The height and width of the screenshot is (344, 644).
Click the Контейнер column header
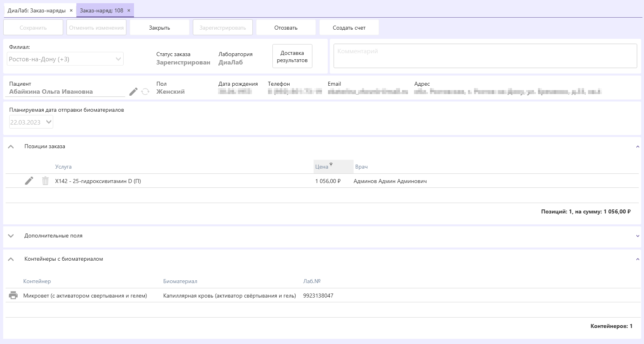37,281
